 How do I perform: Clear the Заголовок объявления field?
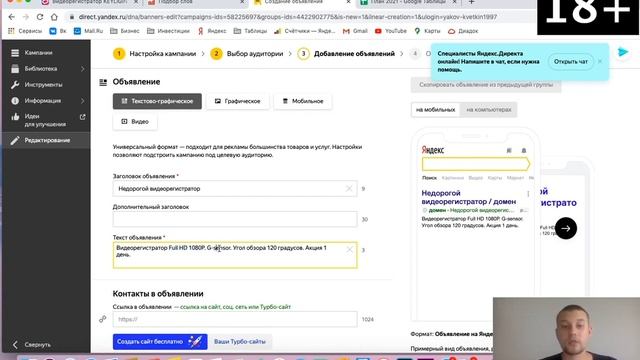pos(349,189)
